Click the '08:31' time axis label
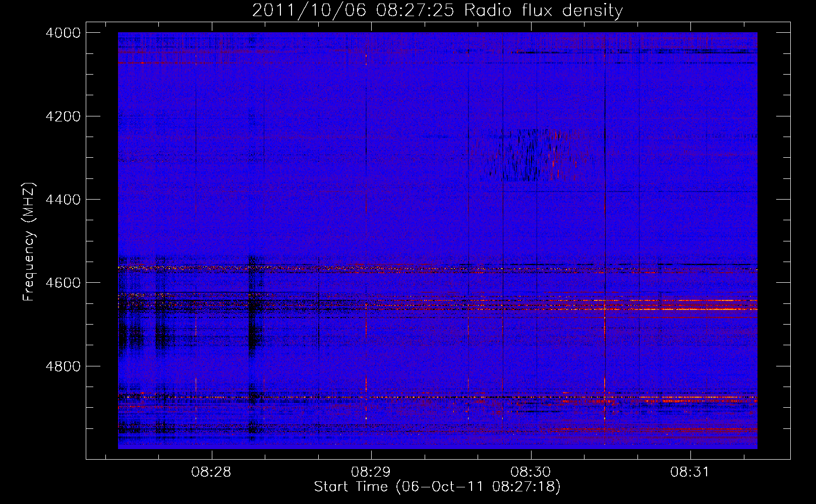 click(x=690, y=472)
